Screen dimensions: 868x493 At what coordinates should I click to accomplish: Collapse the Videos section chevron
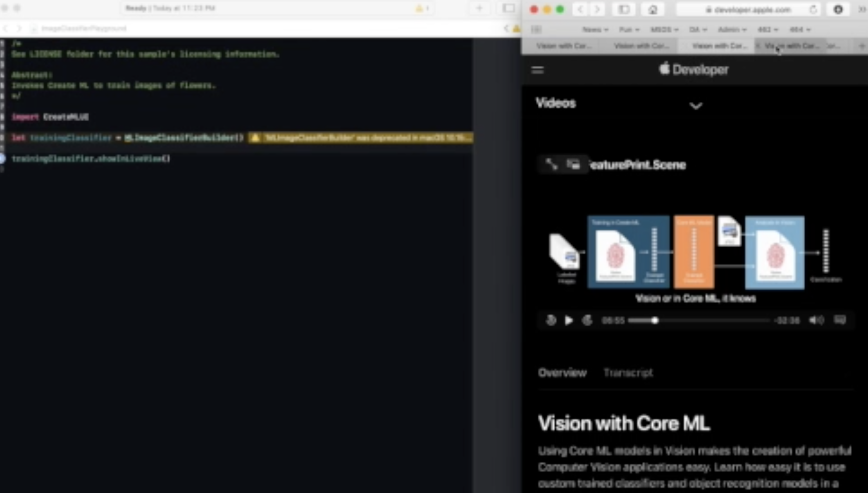point(696,106)
